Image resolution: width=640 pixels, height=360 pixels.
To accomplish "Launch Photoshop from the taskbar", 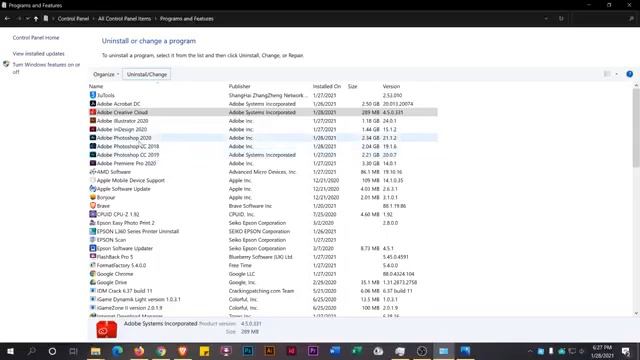I will 248,351.
